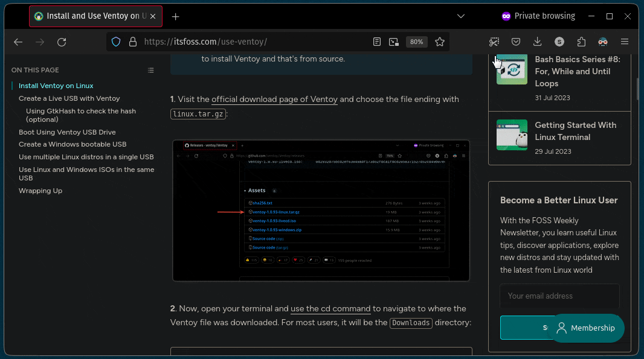This screenshot has width=644, height=359.
Task: Reload the current page
Action: 62,42
